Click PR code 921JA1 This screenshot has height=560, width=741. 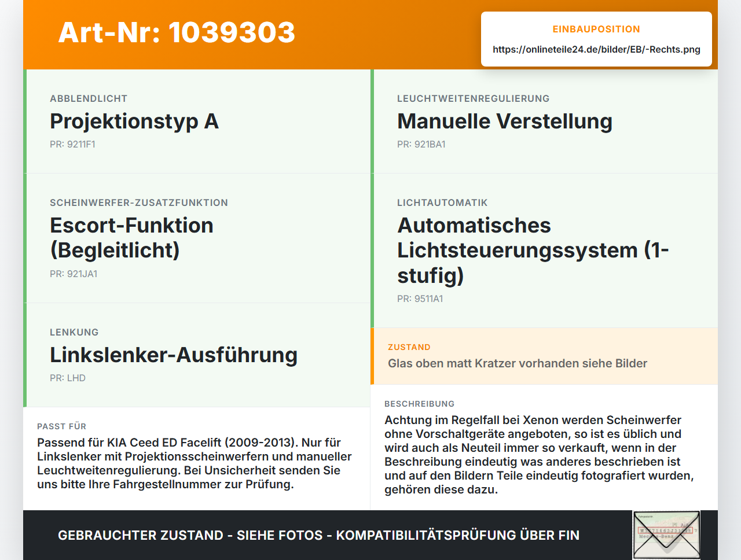click(74, 274)
